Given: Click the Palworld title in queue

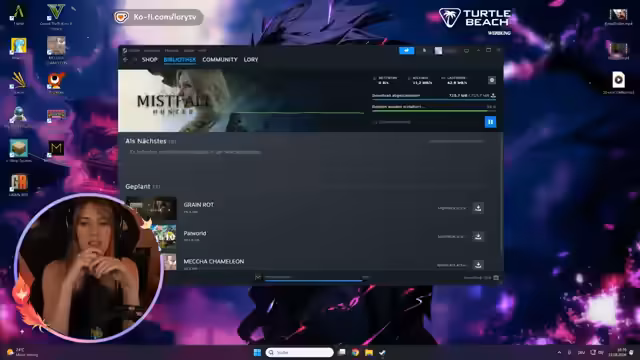Looking at the screenshot, I should click(x=195, y=233).
